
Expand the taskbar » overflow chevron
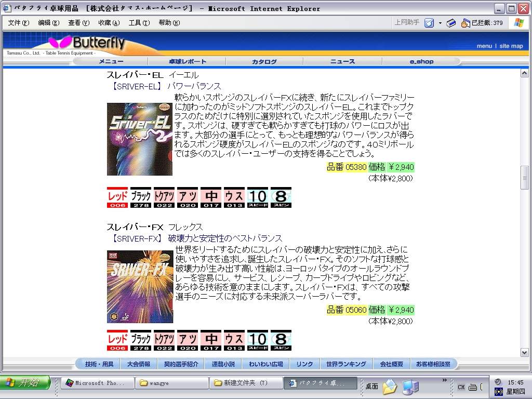click(445, 380)
